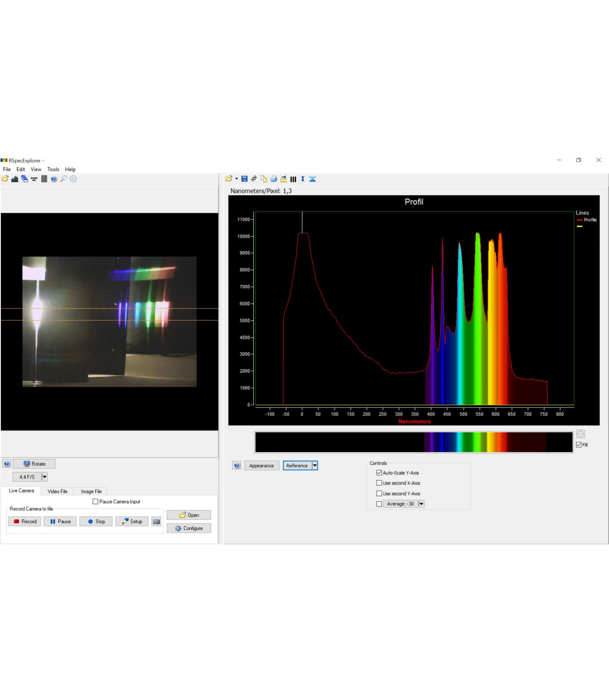This screenshot has width=609, height=700.
Task: Click the crosshair measure icon
Action: [254, 179]
